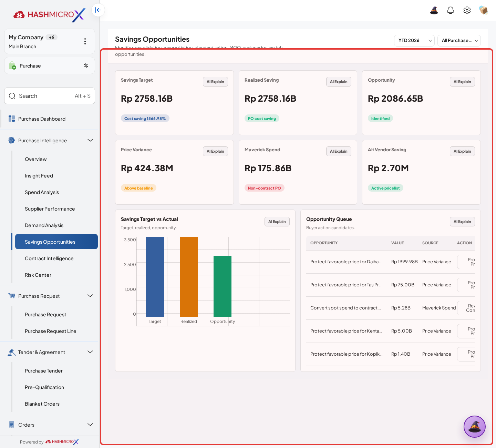This screenshot has height=448, width=496.
Task: Click the Orders document icon
Action: point(12,425)
